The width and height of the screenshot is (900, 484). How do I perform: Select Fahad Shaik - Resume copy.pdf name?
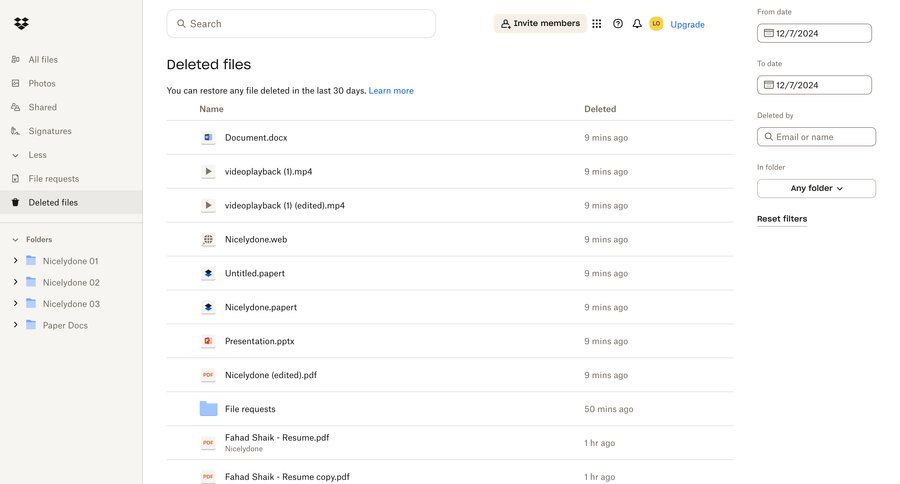tap(287, 477)
